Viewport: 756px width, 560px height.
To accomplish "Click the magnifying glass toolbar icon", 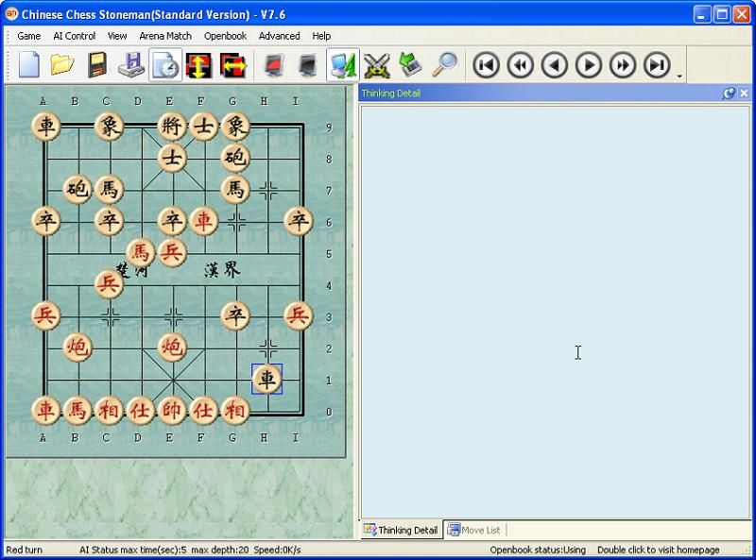I will [444, 64].
